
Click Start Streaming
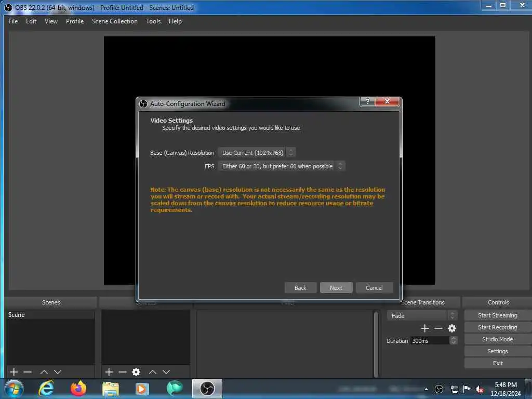(498, 315)
